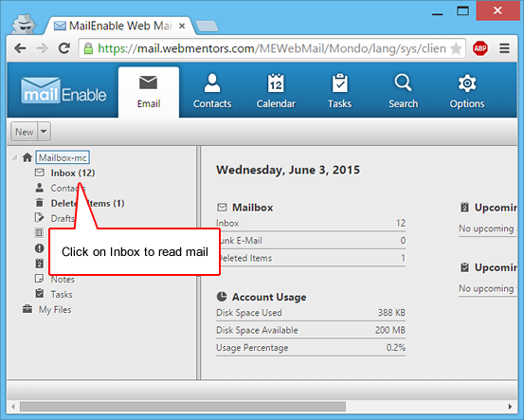524x420 pixels.
Task: Open the Chrome hamburger menu
Action: 504,48
